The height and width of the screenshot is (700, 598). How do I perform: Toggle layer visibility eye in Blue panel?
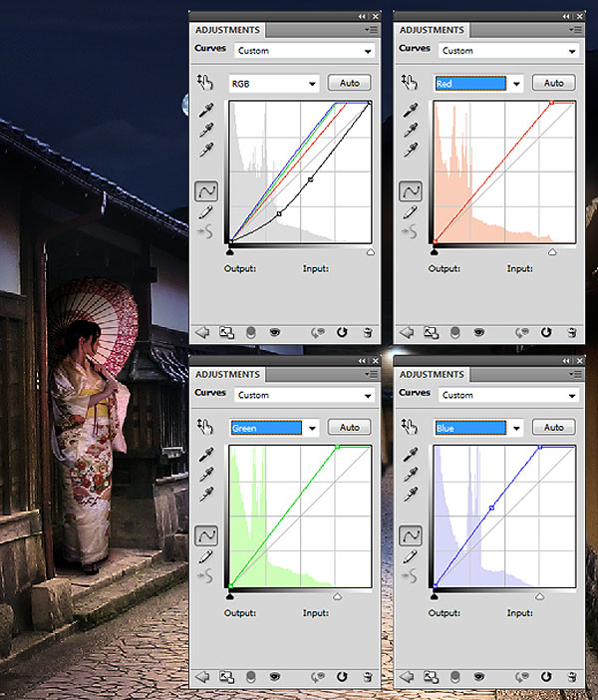pyautogui.click(x=478, y=677)
